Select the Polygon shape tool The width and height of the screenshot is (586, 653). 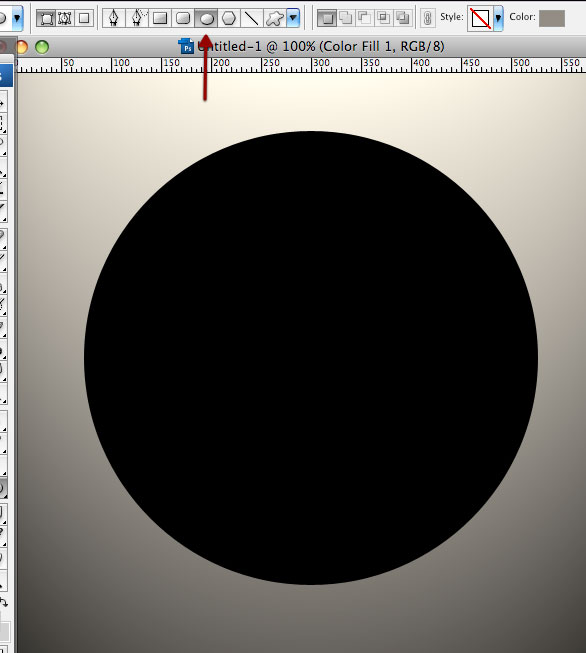(x=229, y=18)
